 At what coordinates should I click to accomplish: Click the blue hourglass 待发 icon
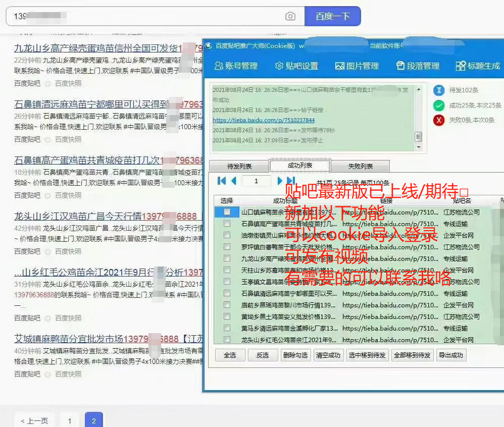click(x=439, y=90)
